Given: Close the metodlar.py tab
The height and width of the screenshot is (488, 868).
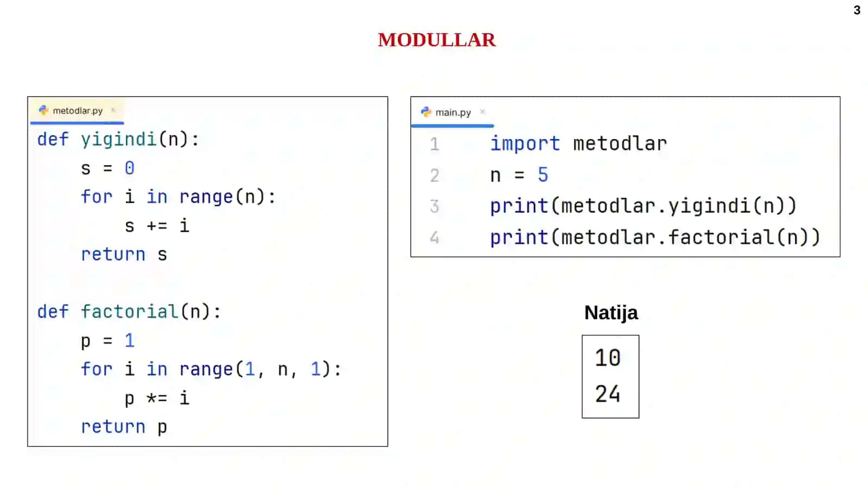Looking at the screenshot, I should point(113,110).
